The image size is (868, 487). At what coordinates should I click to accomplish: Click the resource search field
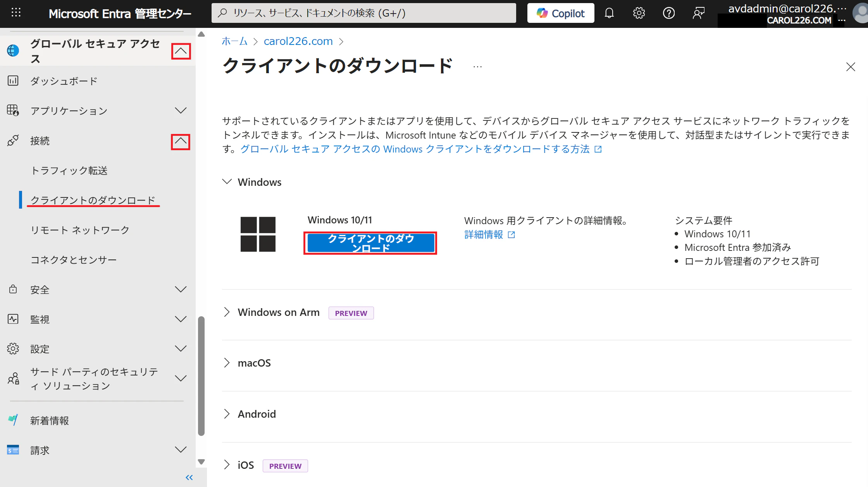pyautogui.click(x=364, y=13)
